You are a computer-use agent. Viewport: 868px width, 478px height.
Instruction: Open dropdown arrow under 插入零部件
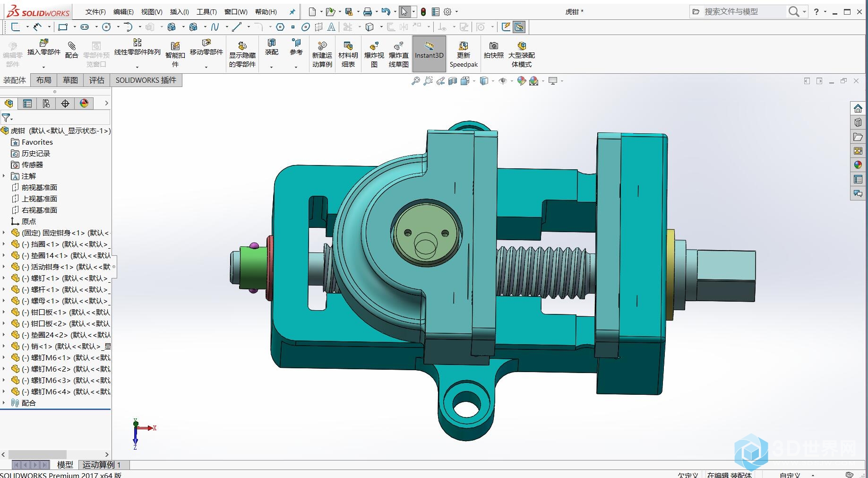43,67
